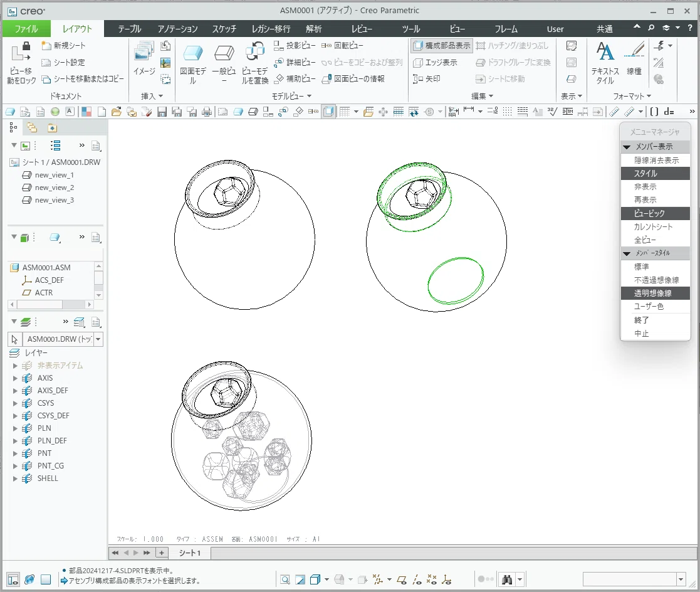Click the status bar selection filter field
The height and width of the screenshot is (592, 700).
coord(634,579)
